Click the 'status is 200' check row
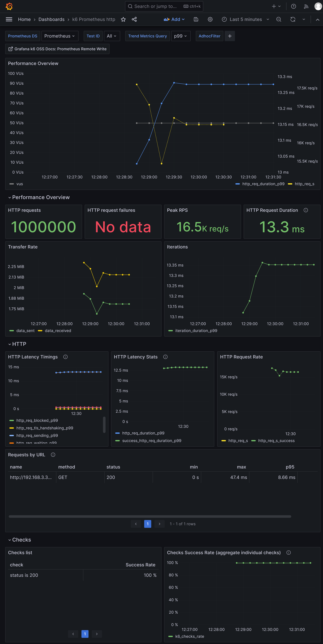This screenshot has height=644, width=323. 83,575
